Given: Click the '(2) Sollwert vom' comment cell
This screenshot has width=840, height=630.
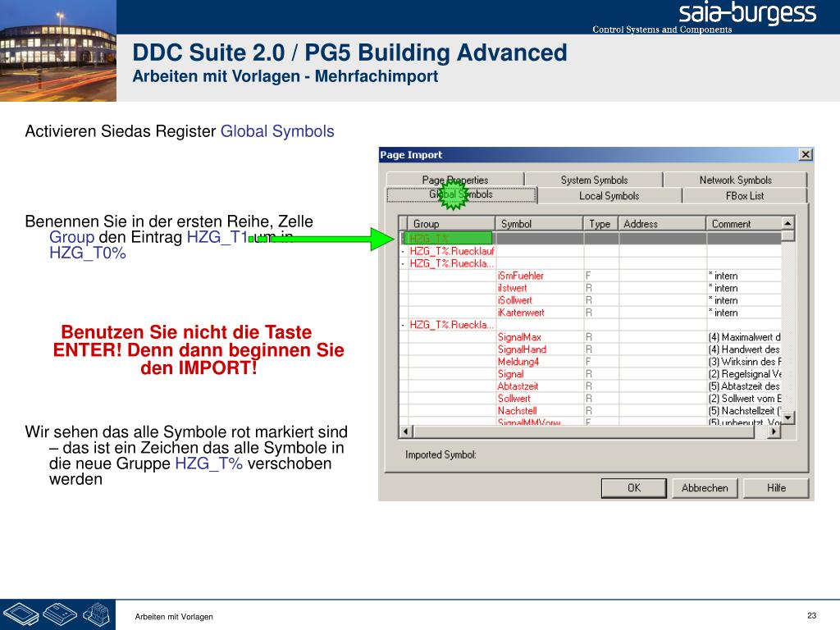Looking at the screenshot, I should point(744,399).
